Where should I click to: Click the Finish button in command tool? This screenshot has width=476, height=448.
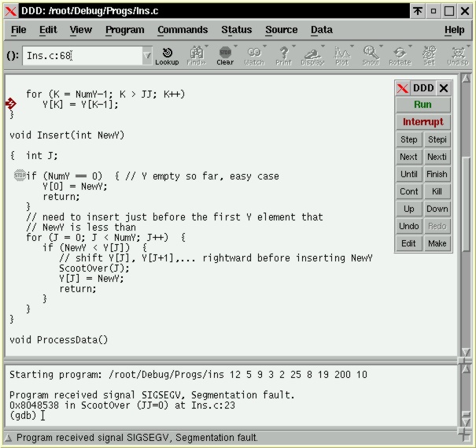[x=437, y=174]
